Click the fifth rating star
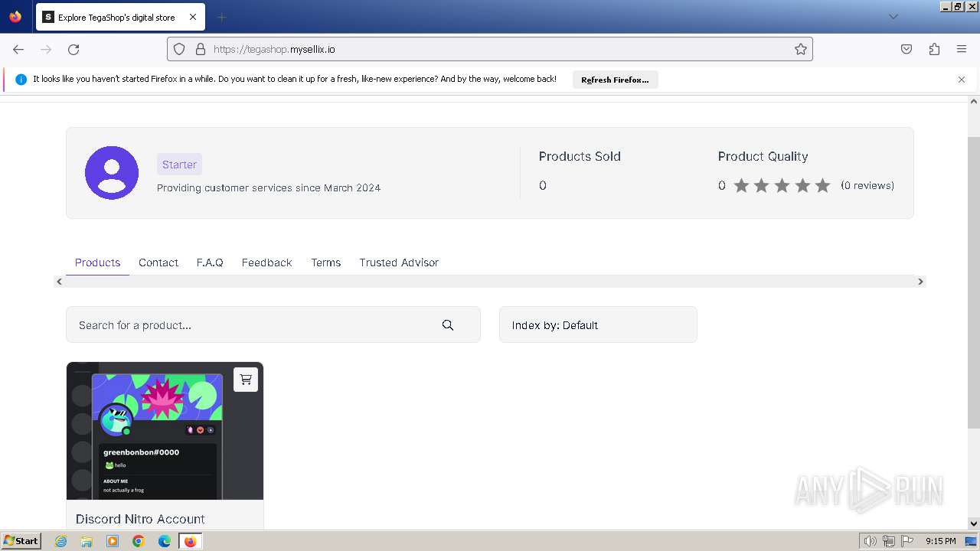The width and height of the screenshot is (980, 551). point(822,185)
